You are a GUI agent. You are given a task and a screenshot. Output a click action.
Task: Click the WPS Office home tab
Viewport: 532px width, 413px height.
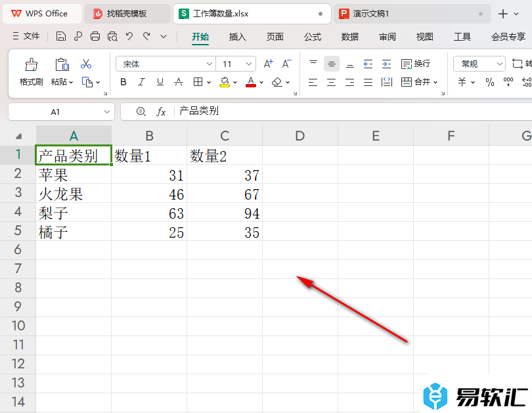coord(42,14)
